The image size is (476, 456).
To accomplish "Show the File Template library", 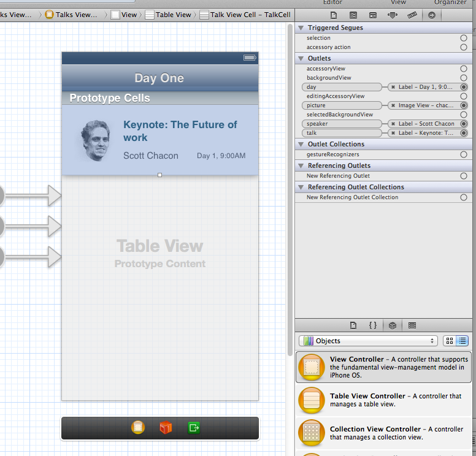I will pos(353,325).
